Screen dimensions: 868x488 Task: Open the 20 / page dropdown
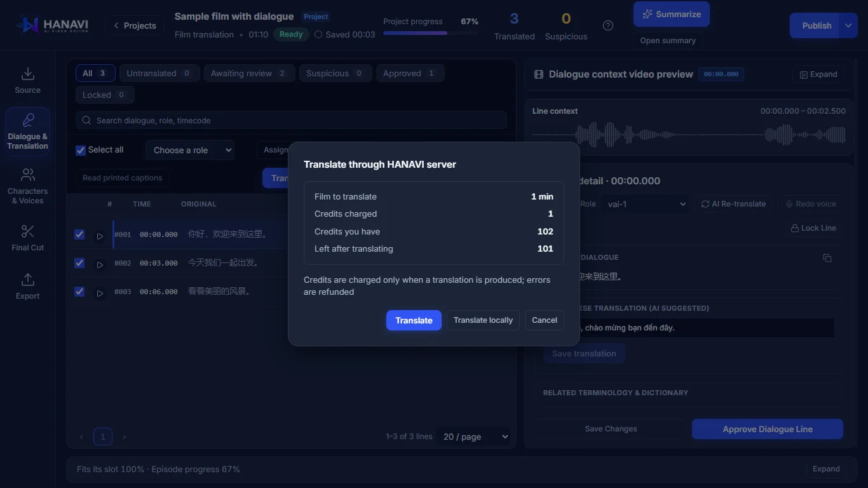pos(476,437)
